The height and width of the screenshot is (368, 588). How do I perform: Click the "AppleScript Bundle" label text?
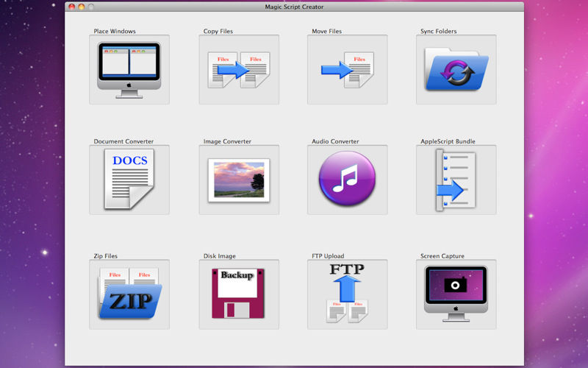click(448, 141)
